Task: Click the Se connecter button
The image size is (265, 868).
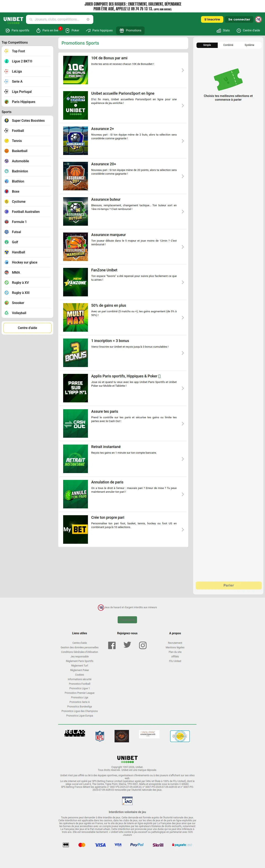Action: tap(239, 20)
